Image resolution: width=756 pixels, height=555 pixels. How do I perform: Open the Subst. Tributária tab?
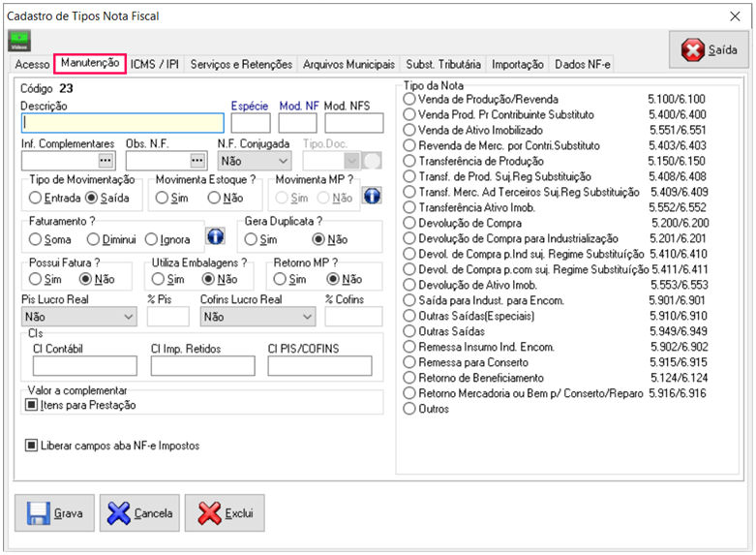pyautogui.click(x=442, y=65)
